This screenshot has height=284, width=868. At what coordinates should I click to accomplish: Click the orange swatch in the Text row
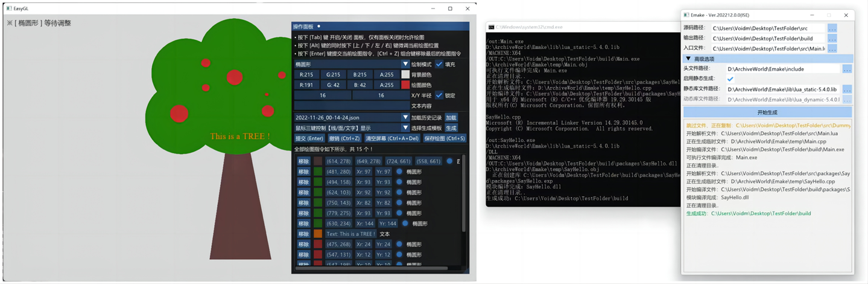(x=318, y=234)
